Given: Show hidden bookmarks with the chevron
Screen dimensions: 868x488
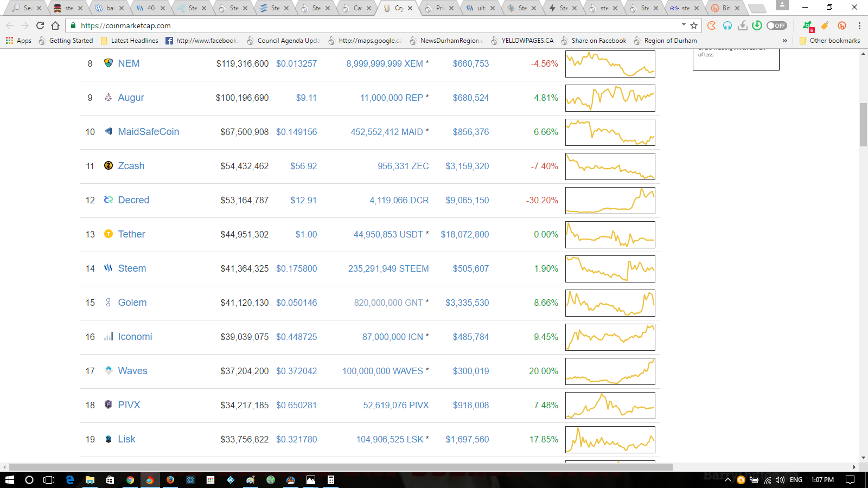Looking at the screenshot, I should click(x=784, y=41).
